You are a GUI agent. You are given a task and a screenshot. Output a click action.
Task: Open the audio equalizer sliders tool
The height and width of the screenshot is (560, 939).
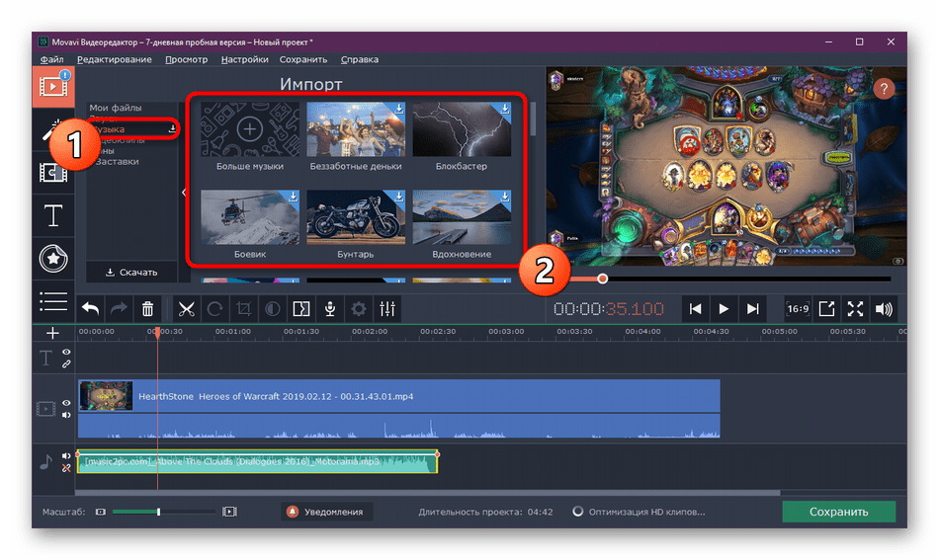coord(387,309)
